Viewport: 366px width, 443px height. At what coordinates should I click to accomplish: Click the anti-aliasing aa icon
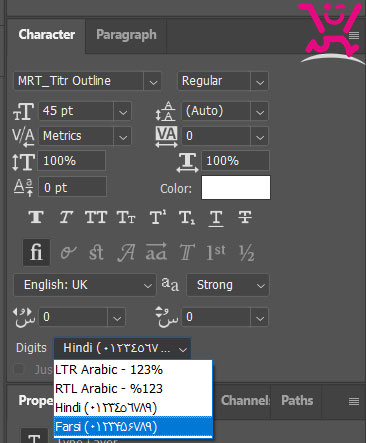pos(170,284)
